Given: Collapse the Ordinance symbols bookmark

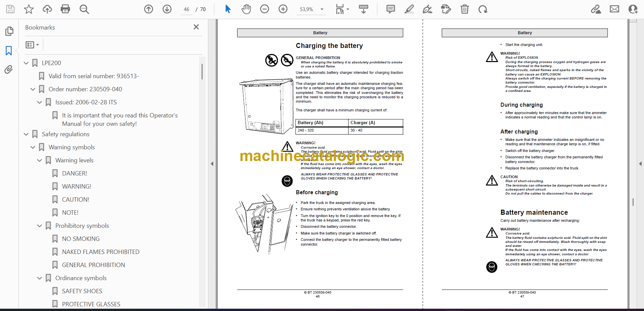Looking at the screenshot, I should 40,278.
